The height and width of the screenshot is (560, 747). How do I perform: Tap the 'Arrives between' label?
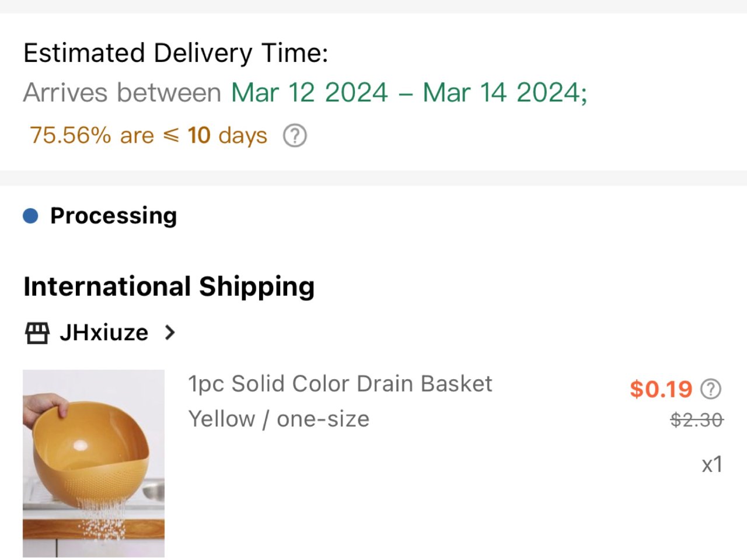coord(122,92)
